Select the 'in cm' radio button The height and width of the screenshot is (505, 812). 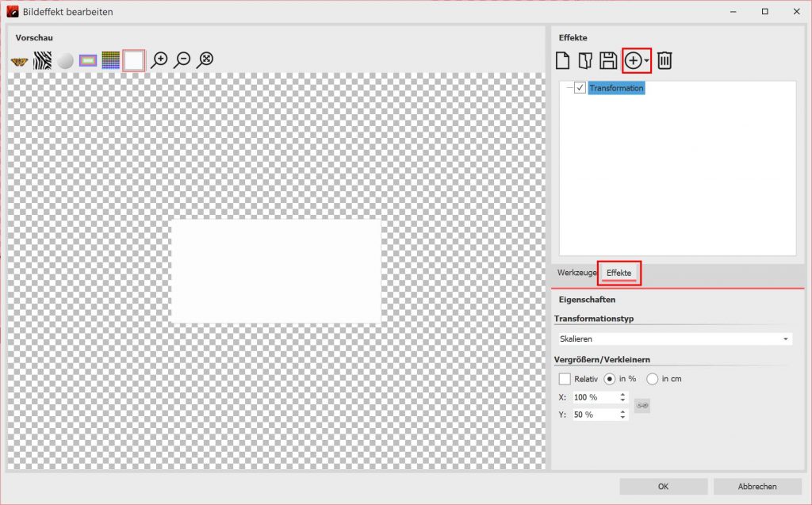point(652,379)
